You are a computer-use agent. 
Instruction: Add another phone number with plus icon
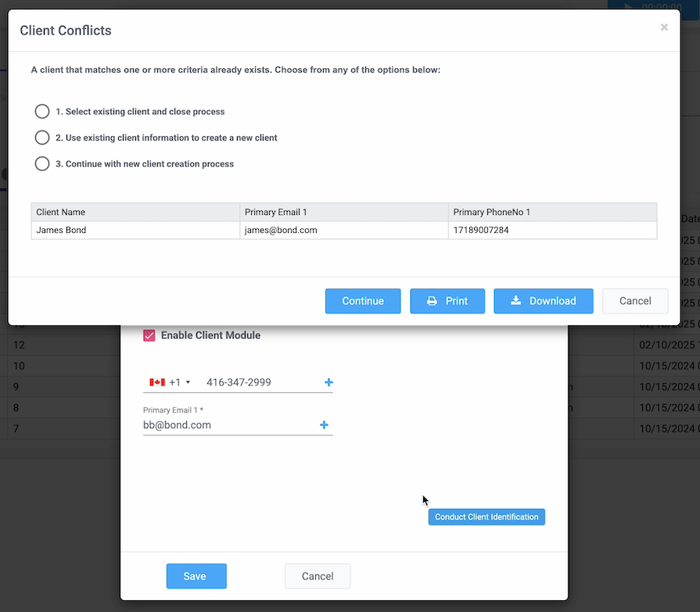[328, 382]
